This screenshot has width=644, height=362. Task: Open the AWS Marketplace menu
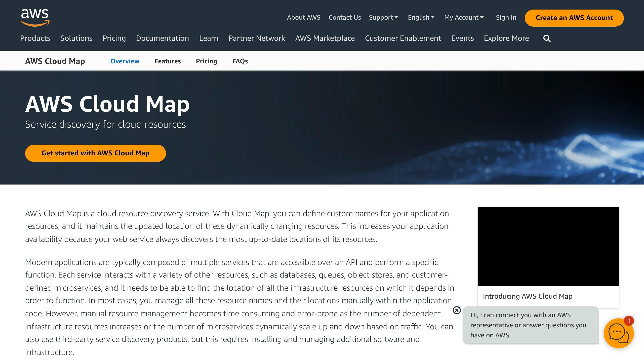click(325, 38)
